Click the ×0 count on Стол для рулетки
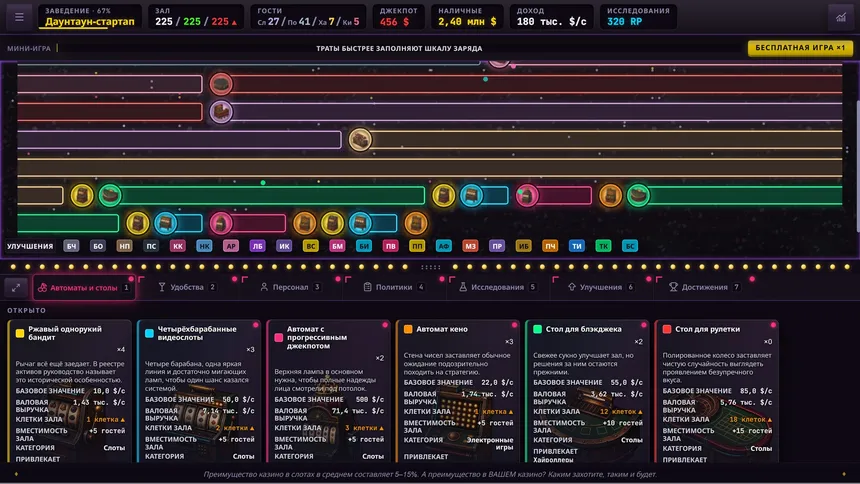Viewport: 860px width, 484px height. [x=768, y=341]
